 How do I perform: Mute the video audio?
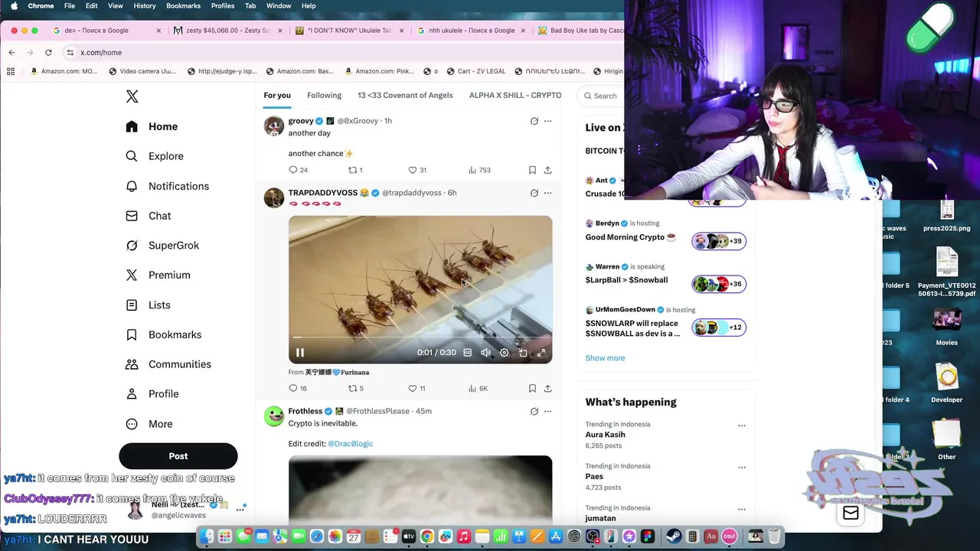pyautogui.click(x=485, y=353)
